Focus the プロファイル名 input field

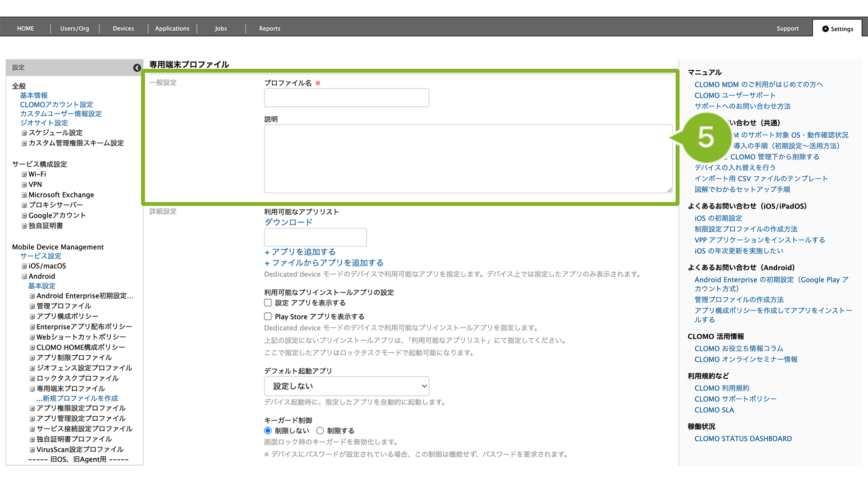(x=347, y=98)
